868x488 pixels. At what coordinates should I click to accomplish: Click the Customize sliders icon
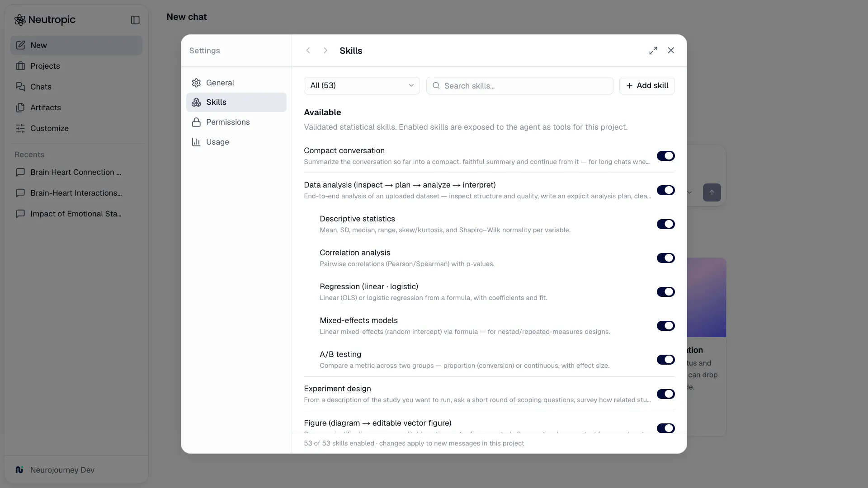(x=20, y=128)
